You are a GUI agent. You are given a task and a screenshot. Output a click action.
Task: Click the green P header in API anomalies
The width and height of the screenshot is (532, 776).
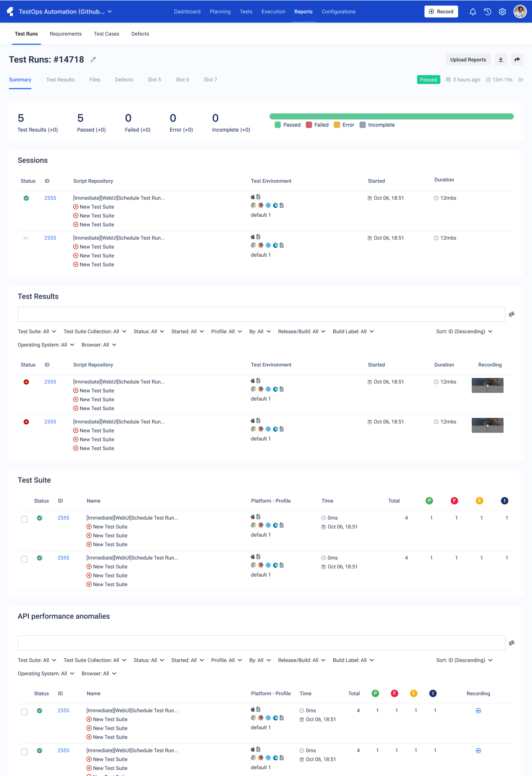tap(375, 693)
